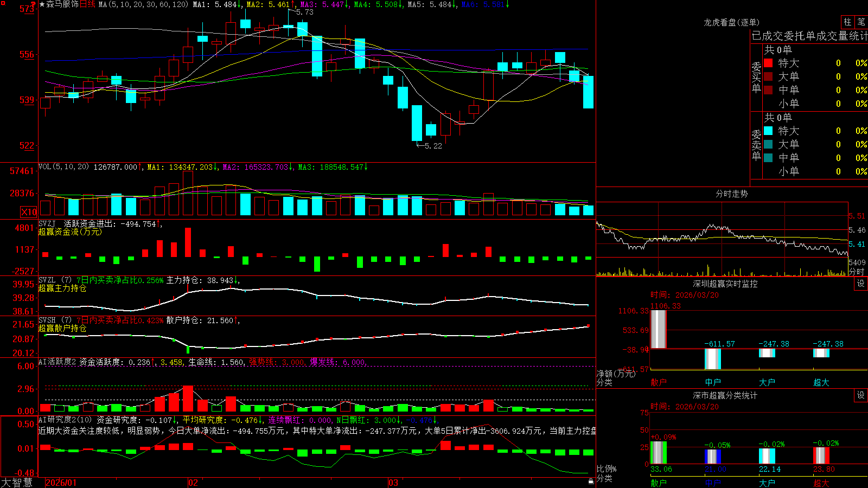Click the 5.22 low price marker

[433, 145]
